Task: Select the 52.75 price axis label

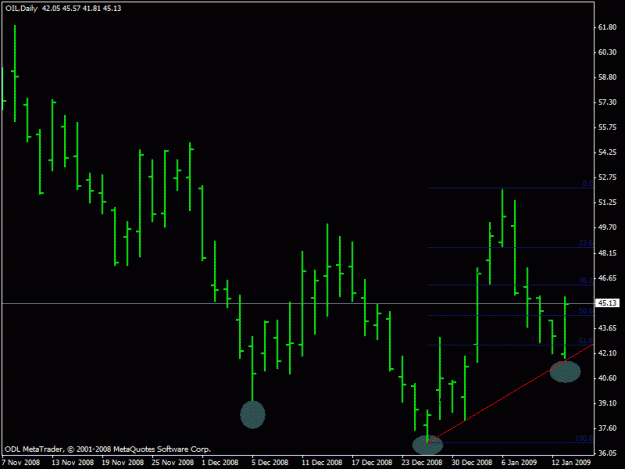Action: [607, 177]
